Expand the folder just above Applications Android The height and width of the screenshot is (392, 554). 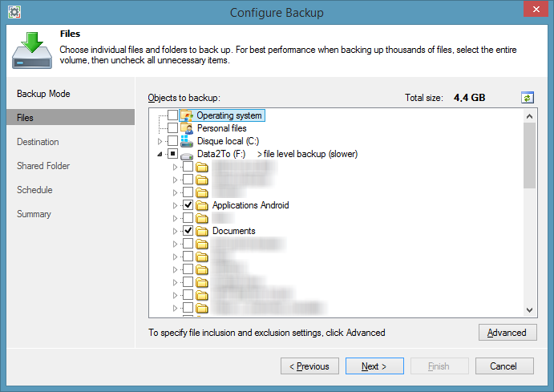175,193
